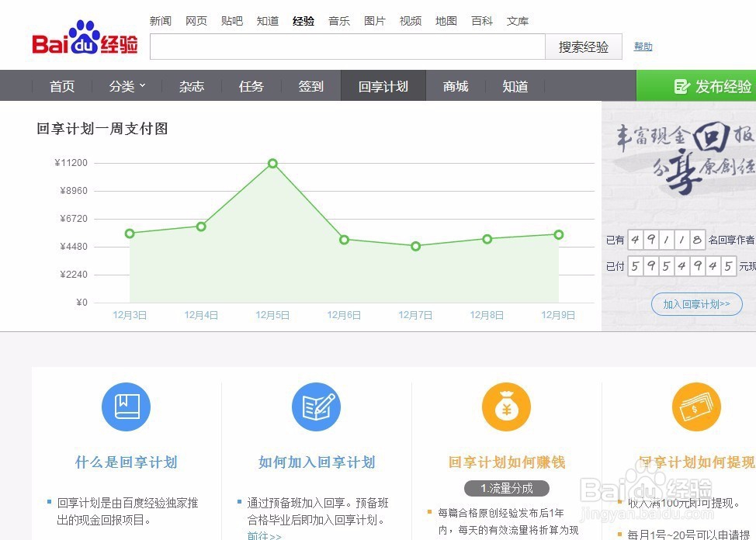
Task: Switch to the 首页 tab
Action: pos(62,86)
